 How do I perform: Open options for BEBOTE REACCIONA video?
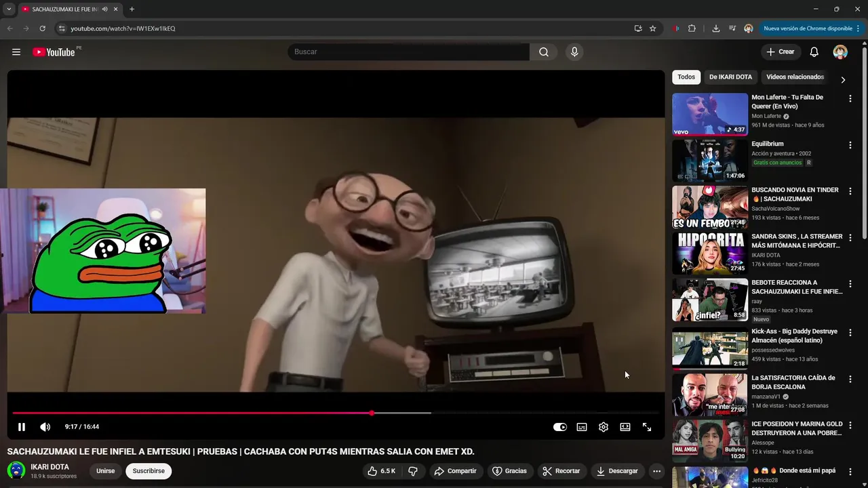(x=850, y=285)
